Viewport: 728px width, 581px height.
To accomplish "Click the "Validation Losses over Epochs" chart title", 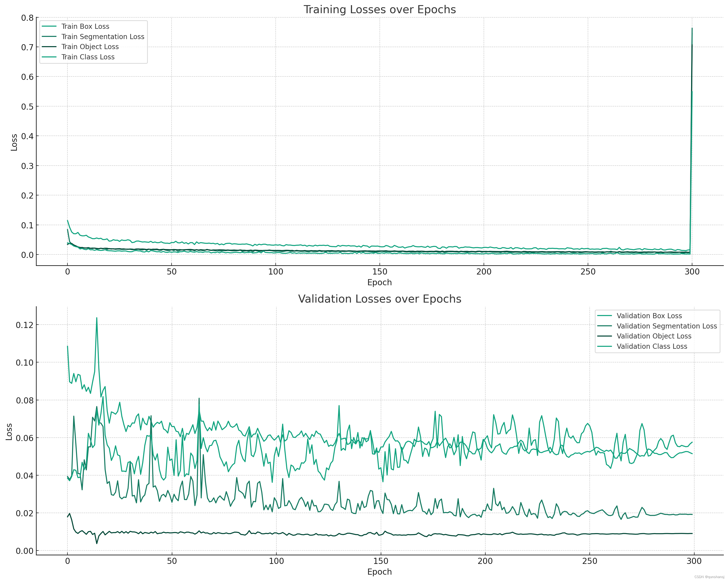I will (380, 299).
